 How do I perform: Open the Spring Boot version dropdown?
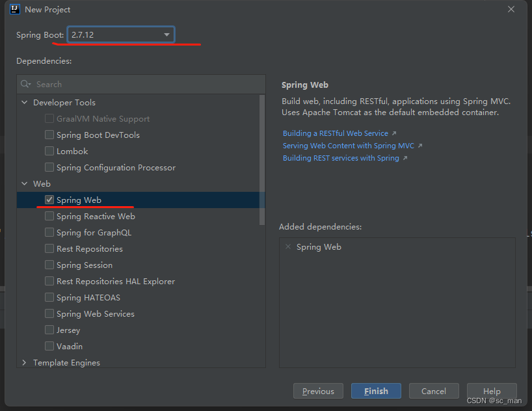point(121,34)
